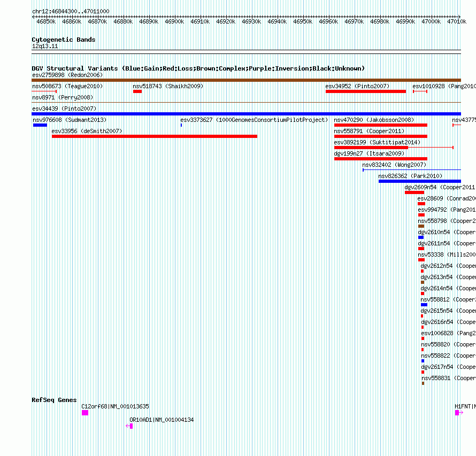Click the magenta C12orf68 gene box
This screenshot has width=476, height=456.
[85, 413]
